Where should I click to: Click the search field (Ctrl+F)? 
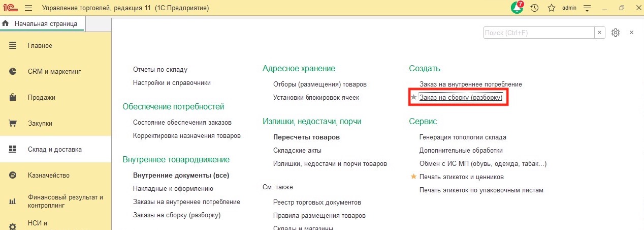[539, 32]
